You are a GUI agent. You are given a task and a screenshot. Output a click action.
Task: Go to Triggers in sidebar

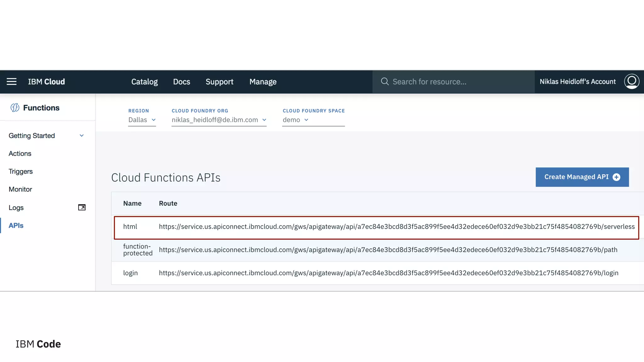click(20, 172)
